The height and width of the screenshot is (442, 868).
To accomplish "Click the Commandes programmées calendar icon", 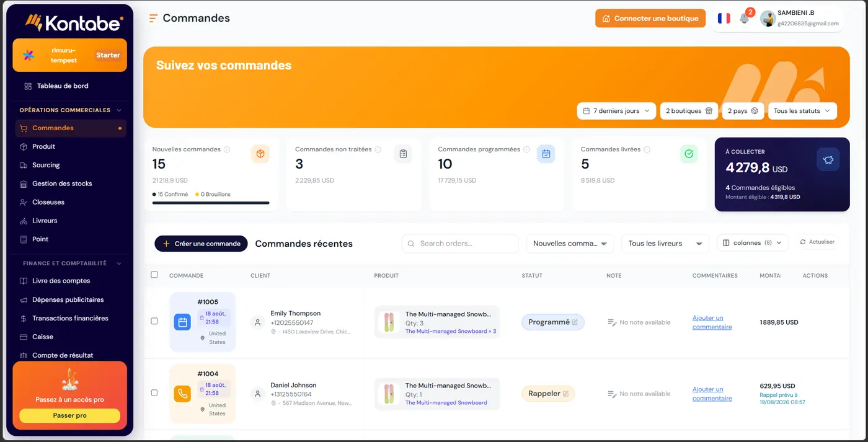I will 546,154.
